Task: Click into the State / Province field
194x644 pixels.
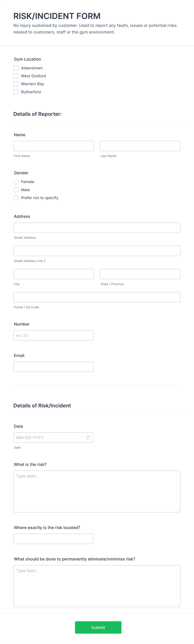Action: pos(140,274)
